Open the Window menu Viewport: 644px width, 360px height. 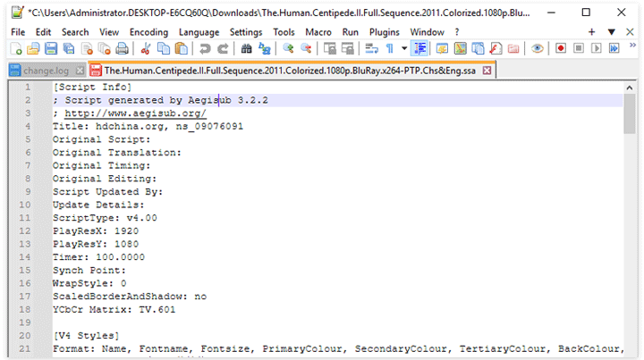[x=428, y=32]
